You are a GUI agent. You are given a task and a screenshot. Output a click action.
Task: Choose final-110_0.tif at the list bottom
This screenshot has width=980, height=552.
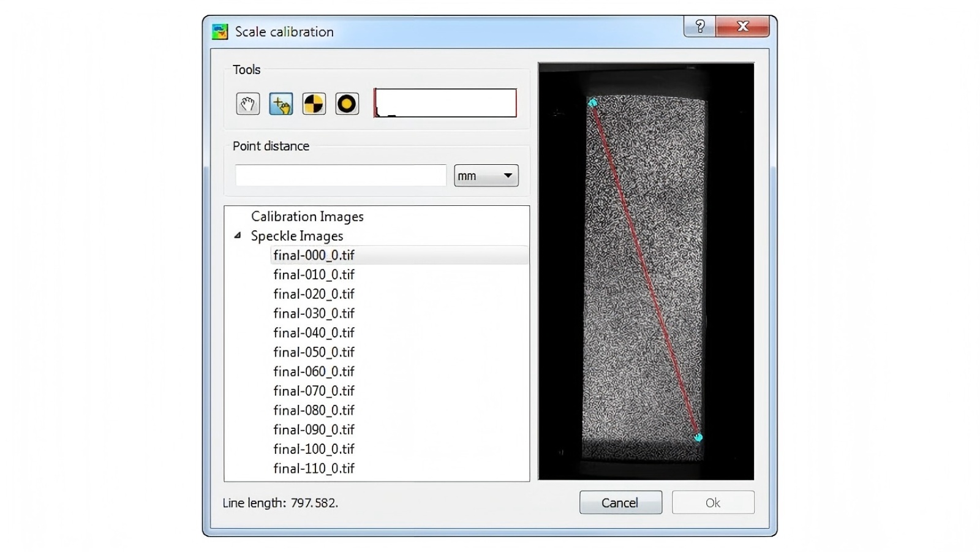tap(314, 468)
